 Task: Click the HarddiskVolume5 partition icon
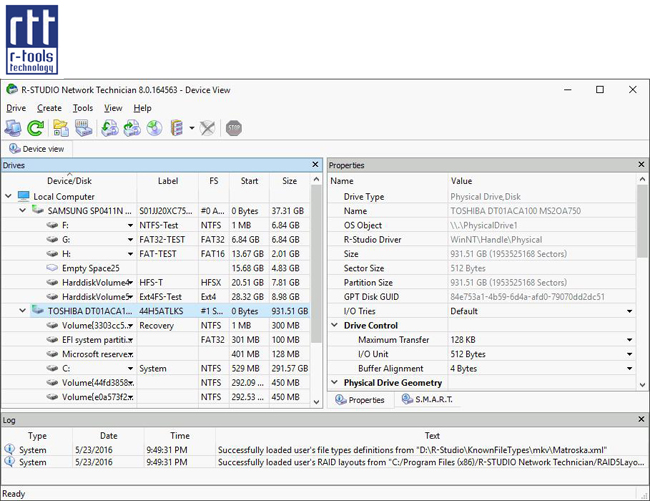[x=52, y=297]
